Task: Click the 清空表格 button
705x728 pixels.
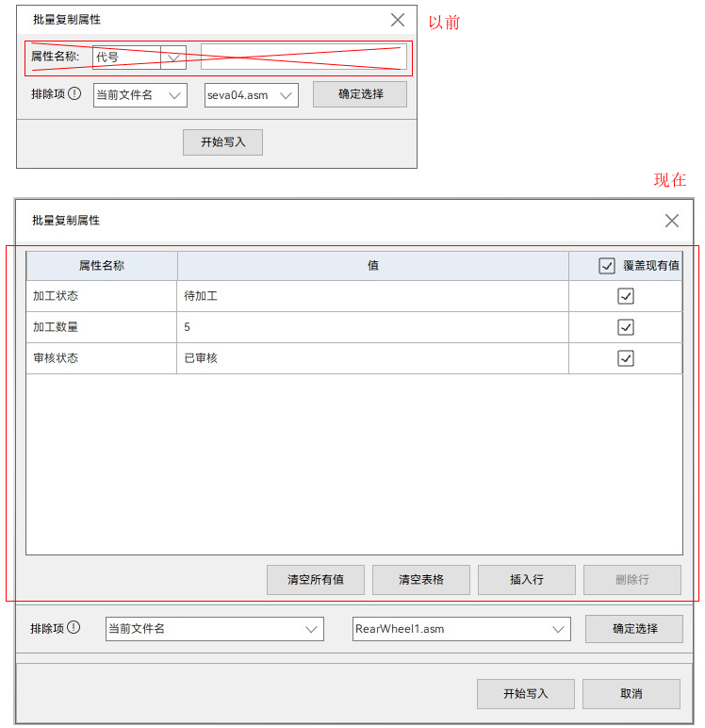Action: 420,580
